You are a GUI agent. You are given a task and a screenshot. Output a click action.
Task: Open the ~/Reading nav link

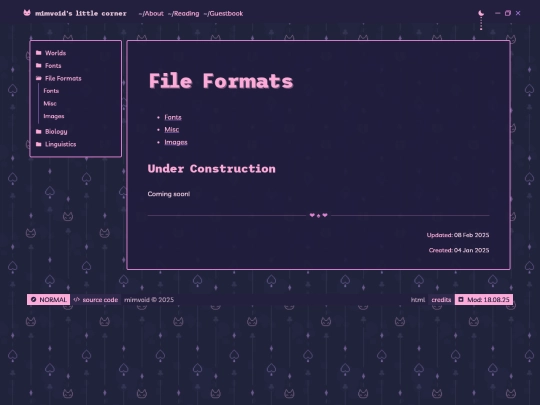point(184,13)
